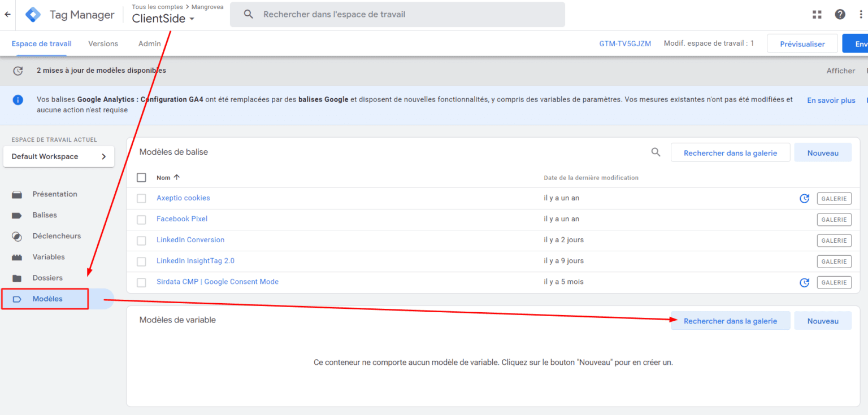
Task: Click the Balises tag icon
Action: [x=17, y=216]
